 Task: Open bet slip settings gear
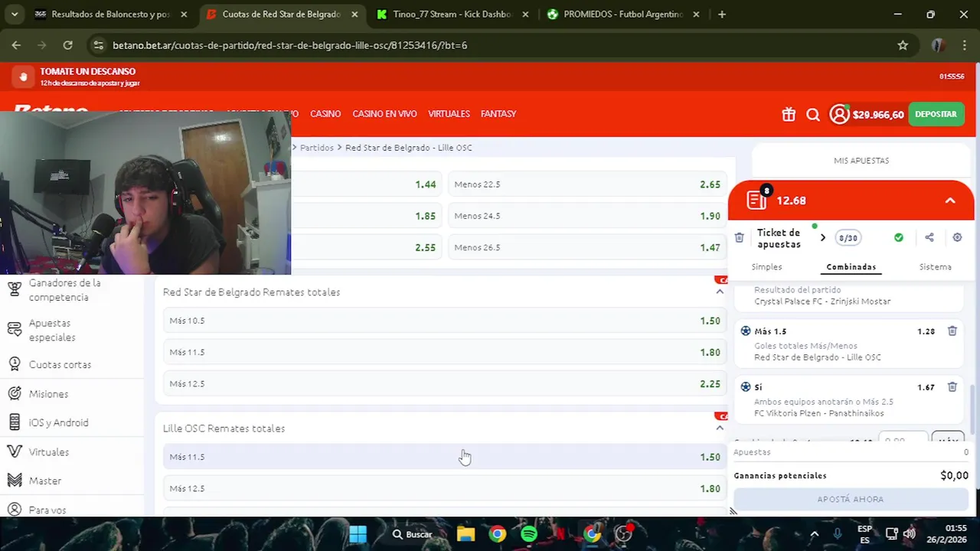tap(957, 238)
